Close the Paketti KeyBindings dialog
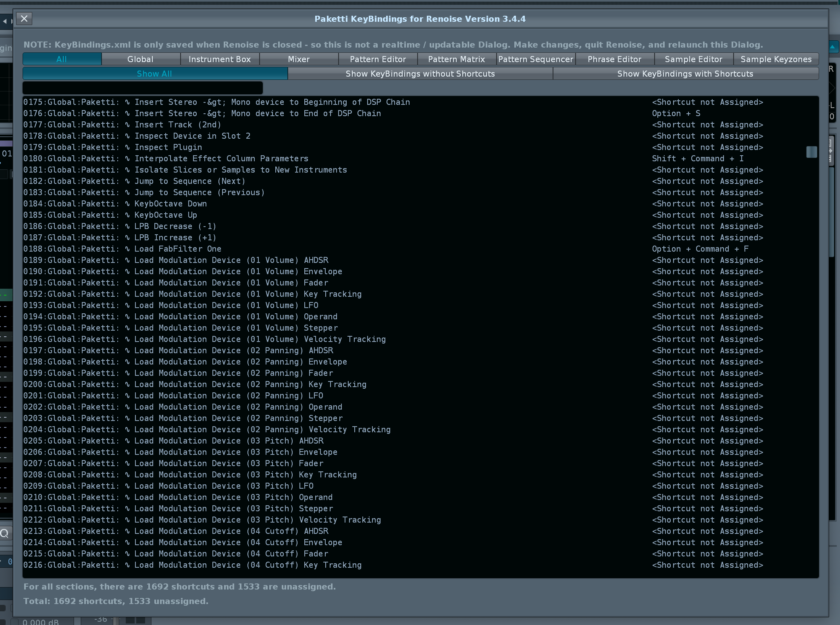Image resolution: width=840 pixels, height=625 pixels. click(x=24, y=19)
